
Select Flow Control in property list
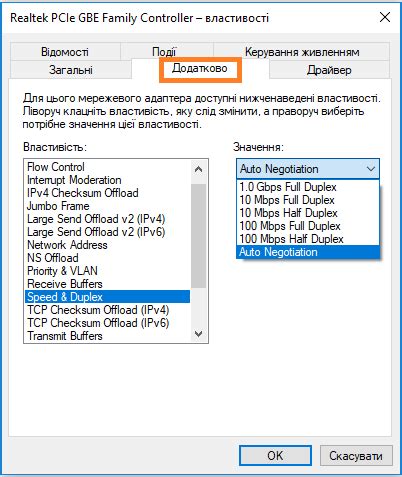pyautogui.click(x=108, y=167)
